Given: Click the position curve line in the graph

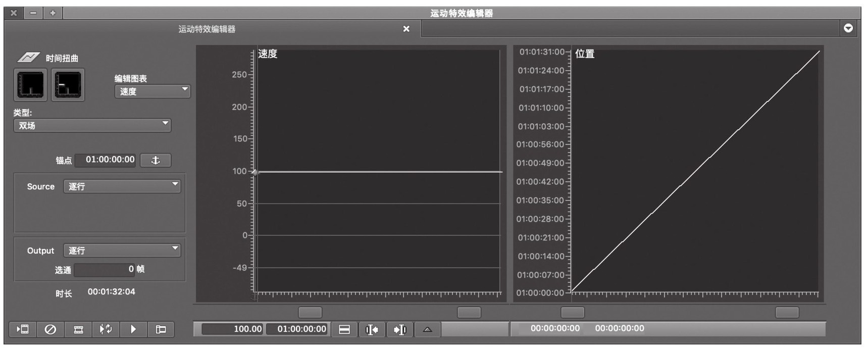Looking at the screenshot, I should pyautogui.click(x=695, y=171).
